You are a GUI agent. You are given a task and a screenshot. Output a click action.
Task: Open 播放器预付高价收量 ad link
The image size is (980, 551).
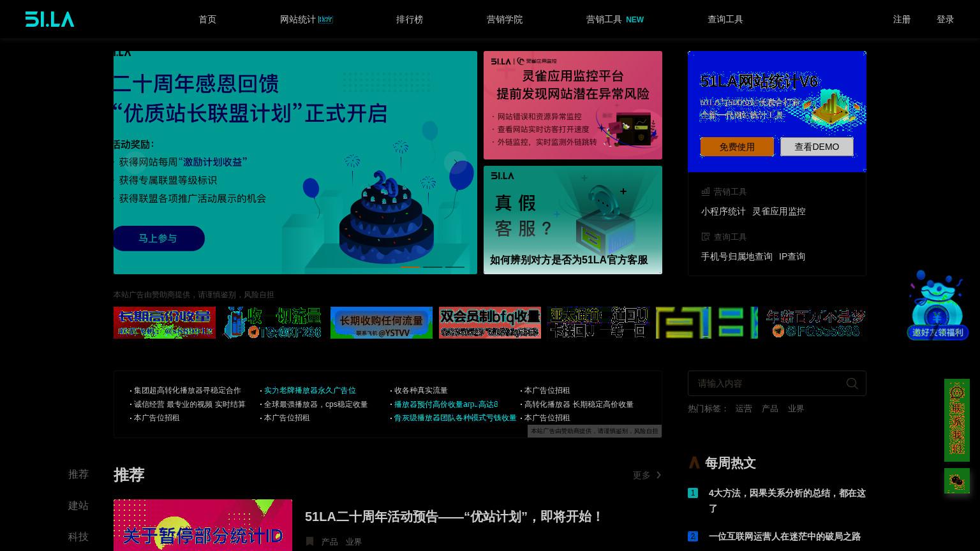coord(446,404)
